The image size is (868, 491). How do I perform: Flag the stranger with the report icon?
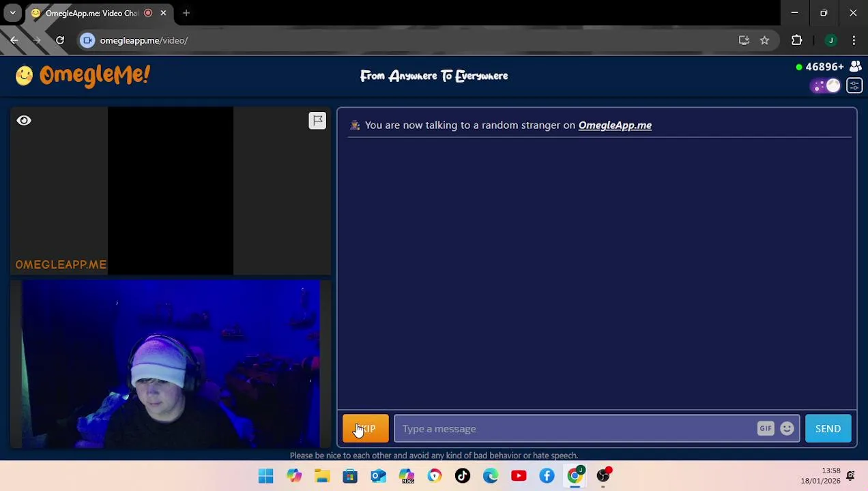click(317, 121)
